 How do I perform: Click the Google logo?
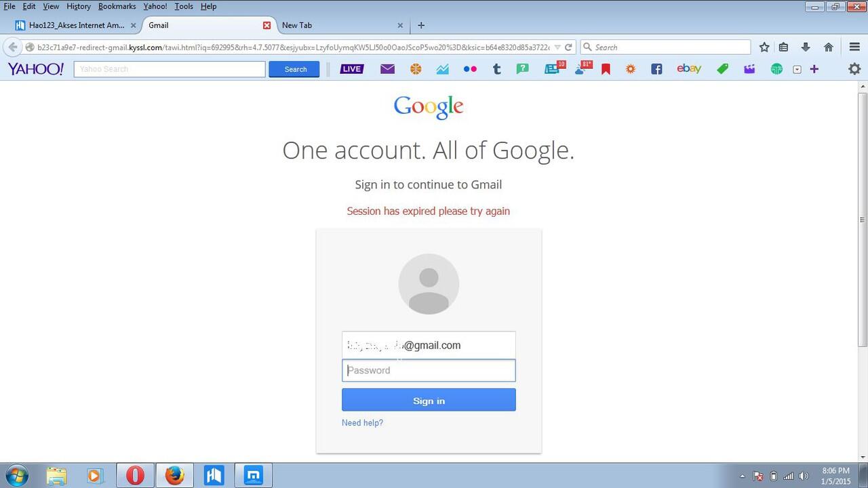click(x=429, y=106)
